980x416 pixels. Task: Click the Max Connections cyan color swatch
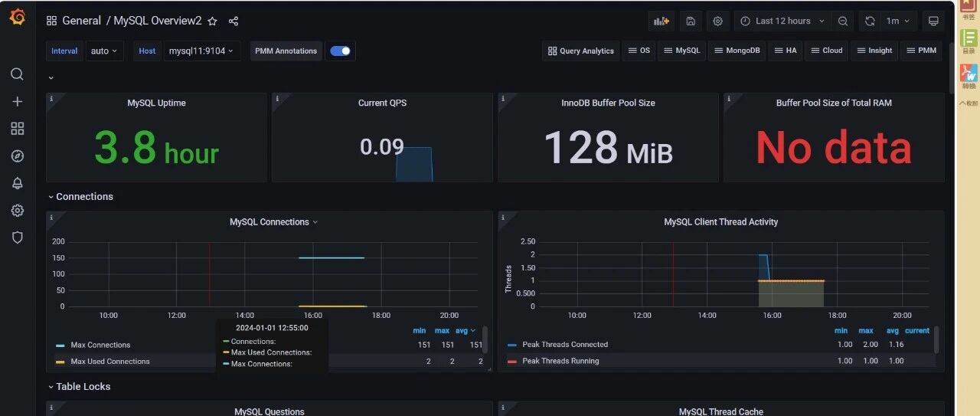coord(60,346)
